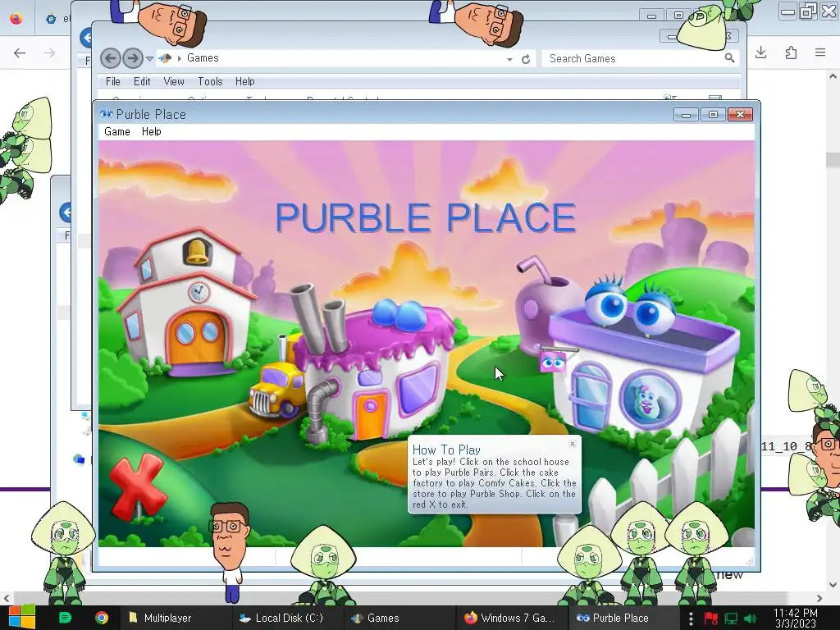Open the Help menu in Purble Place

pos(151,132)
